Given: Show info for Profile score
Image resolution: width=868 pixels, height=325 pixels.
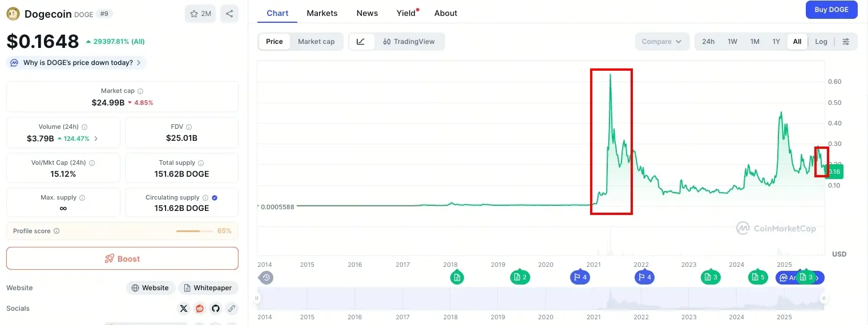Looking at the screenshot, I should pyautogui.click(x=56, y=231).
